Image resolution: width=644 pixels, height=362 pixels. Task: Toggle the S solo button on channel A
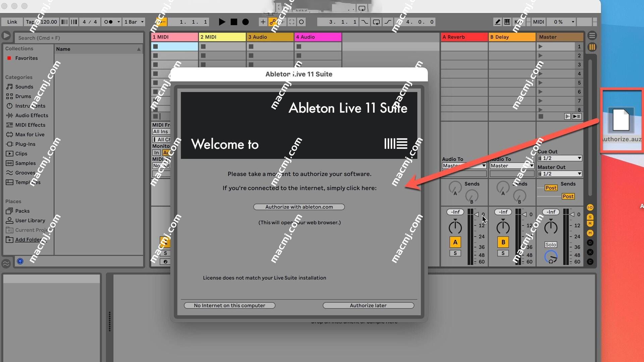(455, 252)
